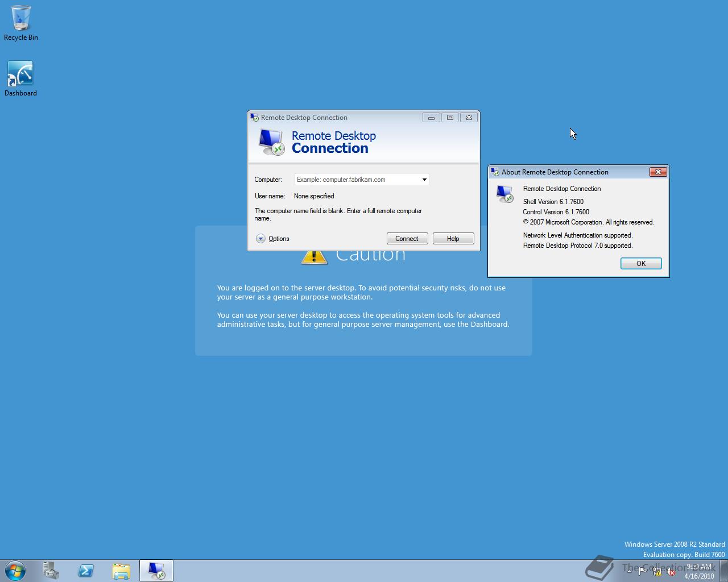
Task: Click 'Remote Desktop Protocol 7.0 supported.' text
Action: click(x=578, y=246)
